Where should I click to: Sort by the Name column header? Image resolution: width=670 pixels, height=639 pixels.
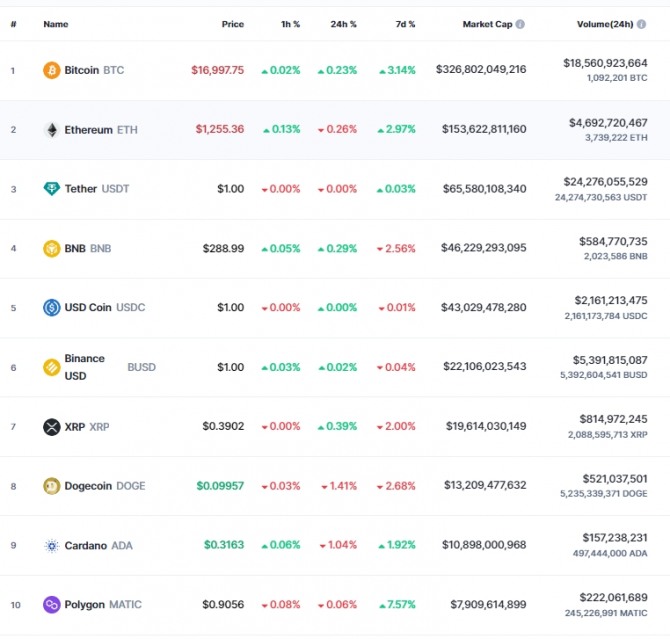(56, 24)
